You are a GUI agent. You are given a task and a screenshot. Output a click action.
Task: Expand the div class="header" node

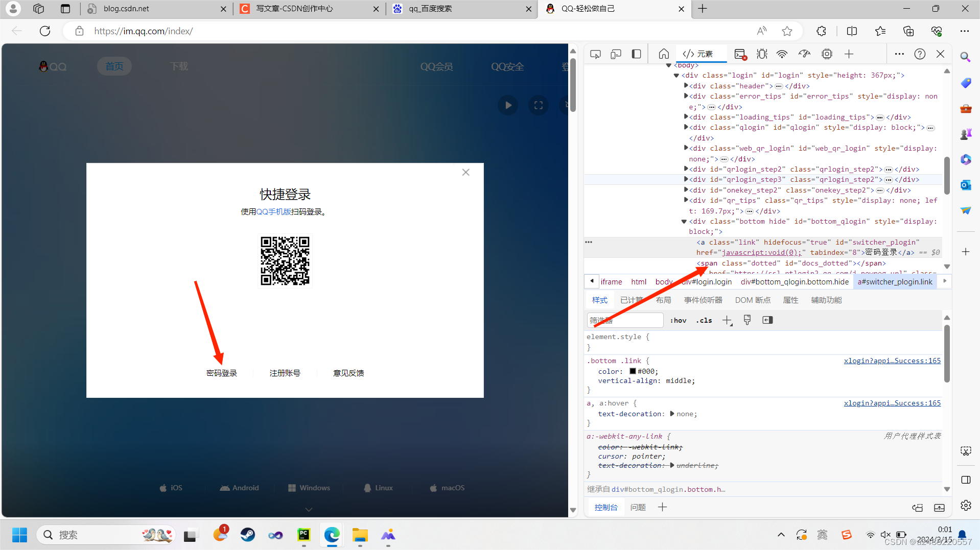(686, 86)
